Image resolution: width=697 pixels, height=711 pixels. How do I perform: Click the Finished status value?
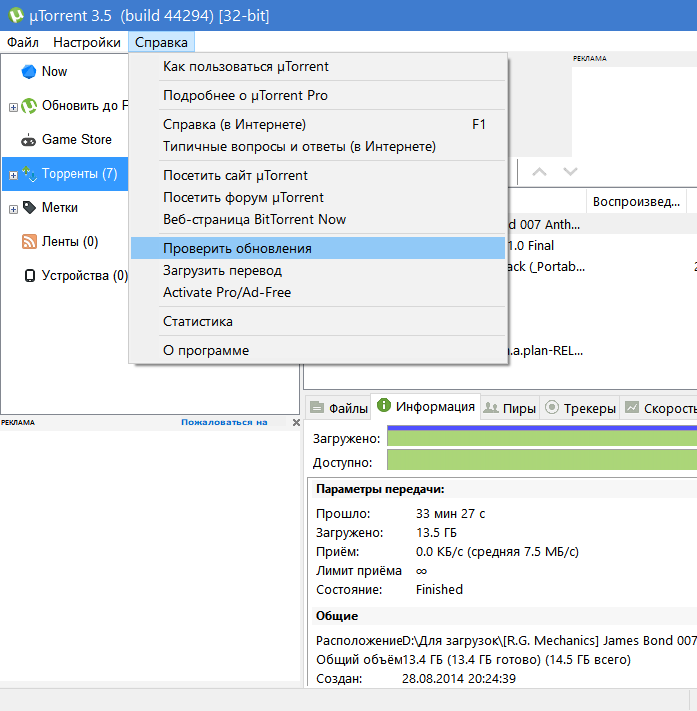[x=439, y=590]
